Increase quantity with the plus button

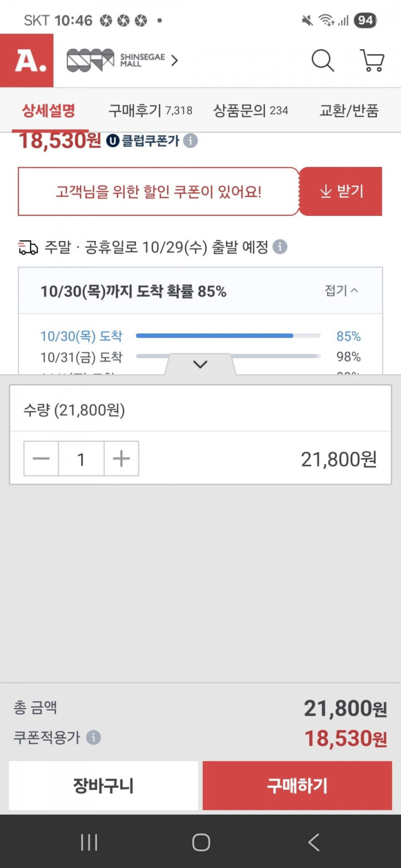pyautogui.click(x=122, y=459)
